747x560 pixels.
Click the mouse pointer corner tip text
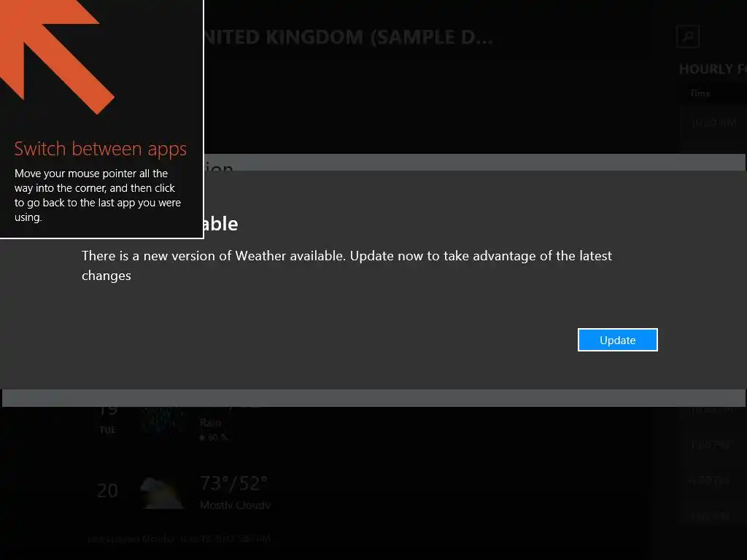pos(98,195)
